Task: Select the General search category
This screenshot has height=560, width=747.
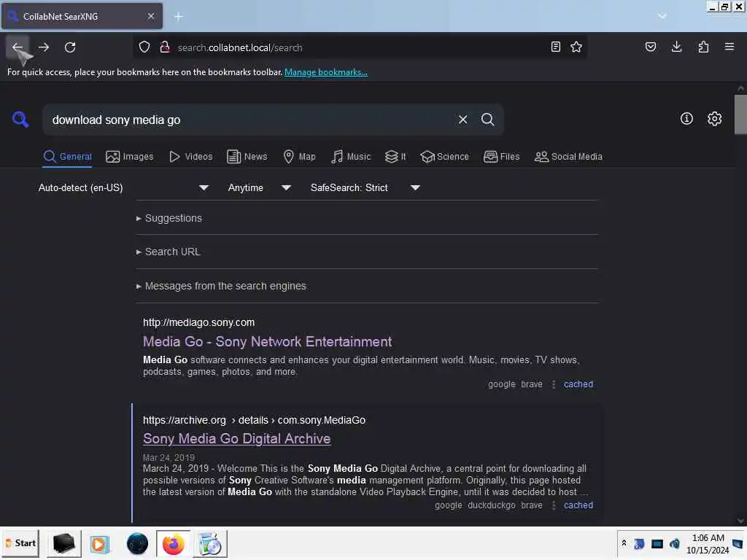Action: tap(67, 157)
